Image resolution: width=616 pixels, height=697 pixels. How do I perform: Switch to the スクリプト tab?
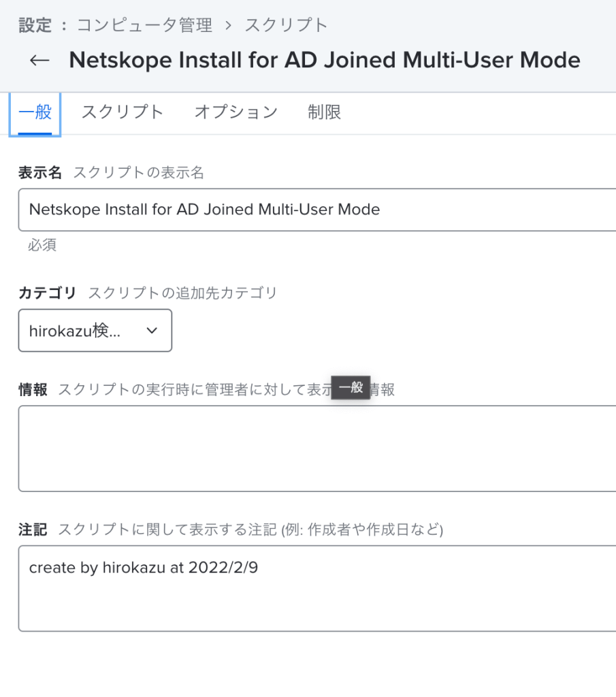(123, 112)
